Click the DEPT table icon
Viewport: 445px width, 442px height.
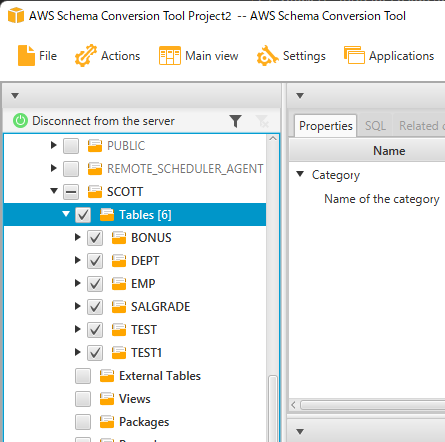(x=119, y=261)
